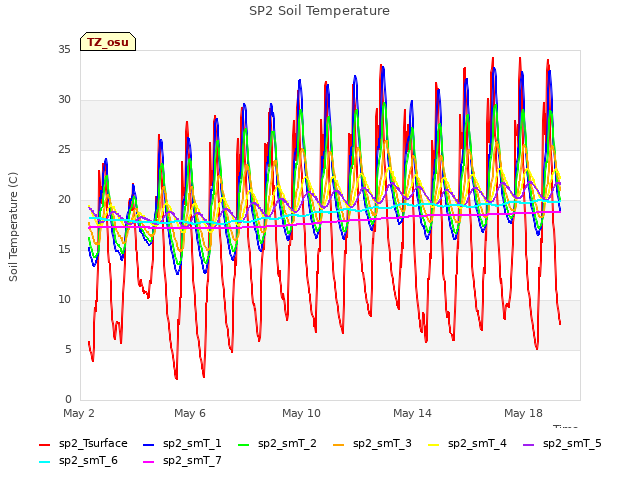Image resolution: width=640 pixels, height=480 pixels.
Task: Click the 10 y-axis tick label
Action: pos(64,300)
